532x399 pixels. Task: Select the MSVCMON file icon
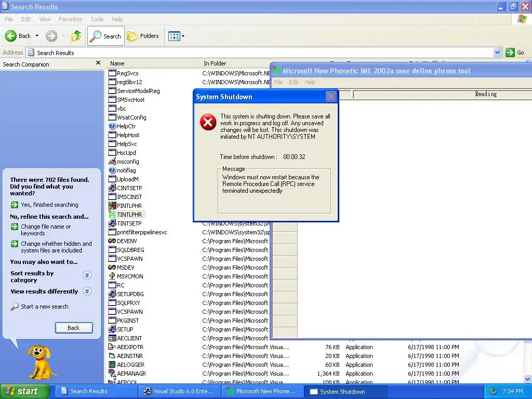click(x=112, y=276)
